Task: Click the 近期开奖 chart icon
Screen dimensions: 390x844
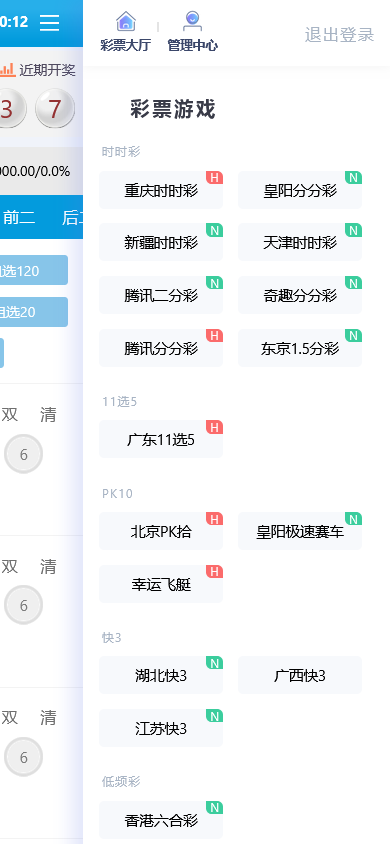Action: click(8, 70)
